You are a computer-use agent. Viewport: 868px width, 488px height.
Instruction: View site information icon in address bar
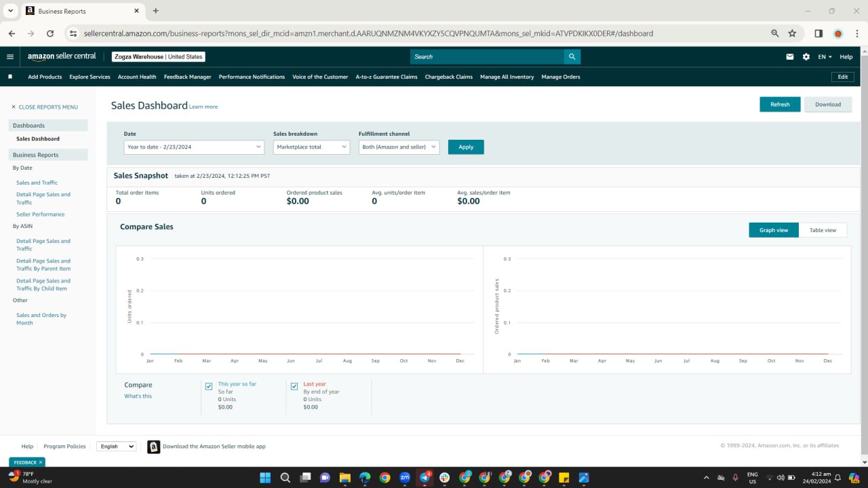click(74, 33)
